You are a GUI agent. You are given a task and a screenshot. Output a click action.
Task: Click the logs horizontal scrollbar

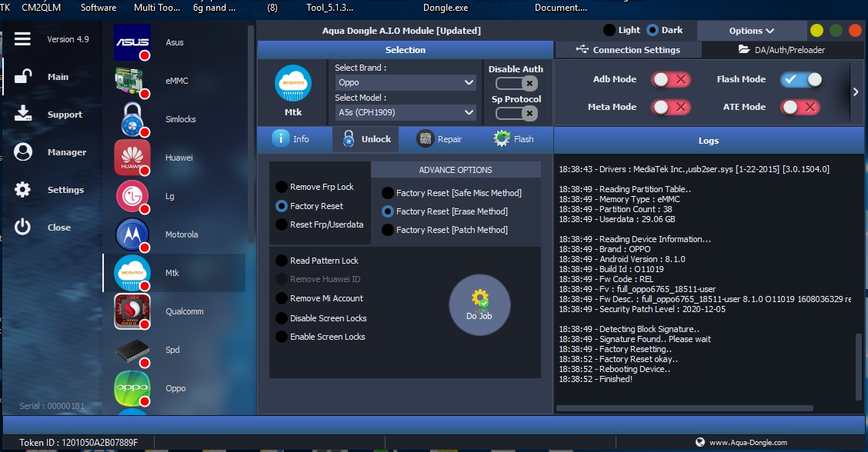[685, 408]
